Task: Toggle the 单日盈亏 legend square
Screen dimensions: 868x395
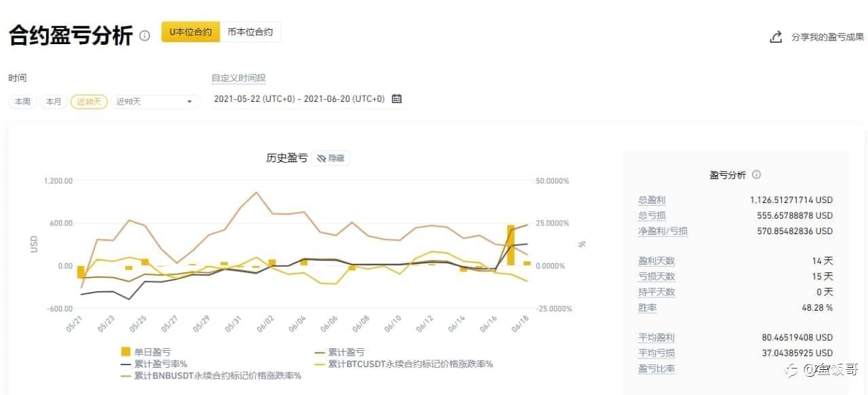Action: point(125,352)
